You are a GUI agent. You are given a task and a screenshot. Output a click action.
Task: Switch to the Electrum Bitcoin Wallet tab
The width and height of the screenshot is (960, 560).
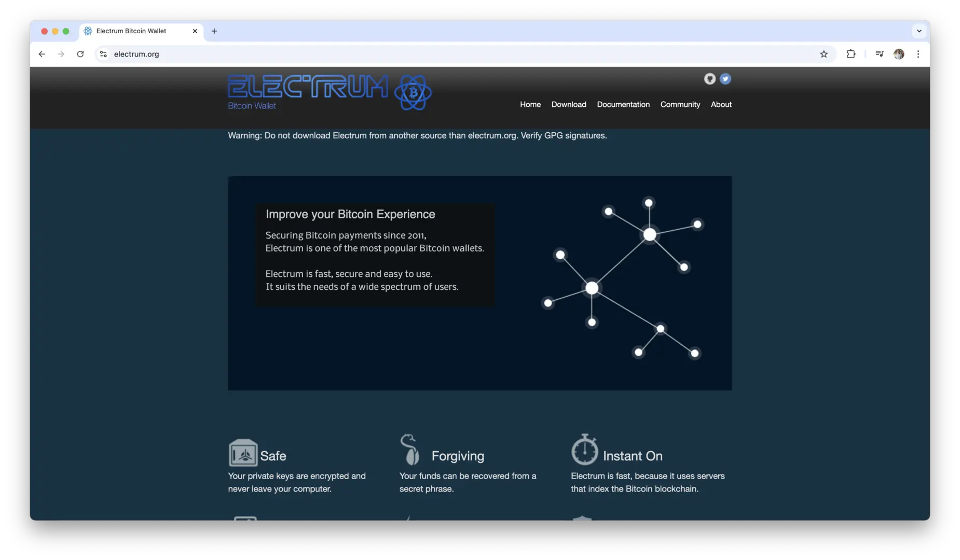132,31
